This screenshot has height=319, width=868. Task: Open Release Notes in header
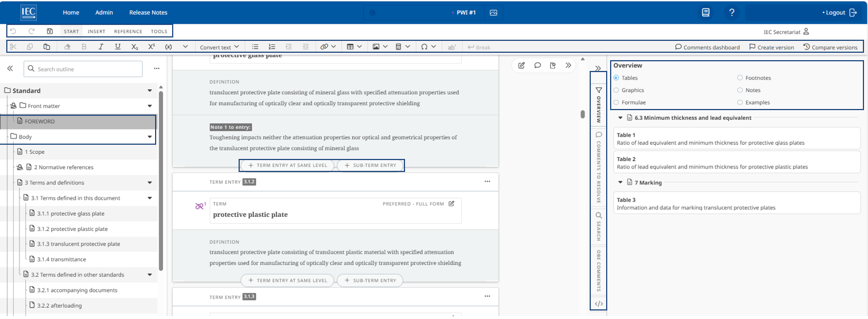pos(148,12)
